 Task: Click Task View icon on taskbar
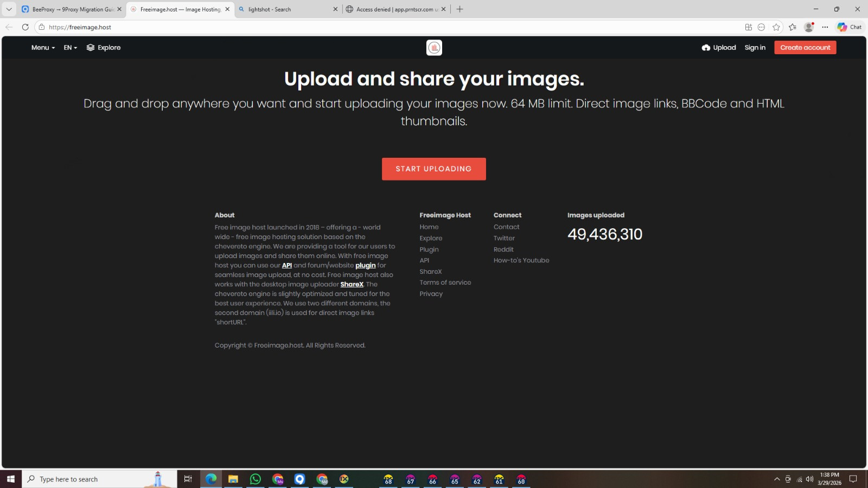click(188, 479)
